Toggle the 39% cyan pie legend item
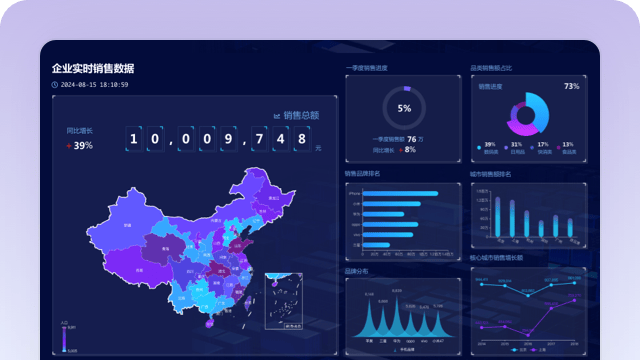 pyautogui.click(x=488, y=148)
